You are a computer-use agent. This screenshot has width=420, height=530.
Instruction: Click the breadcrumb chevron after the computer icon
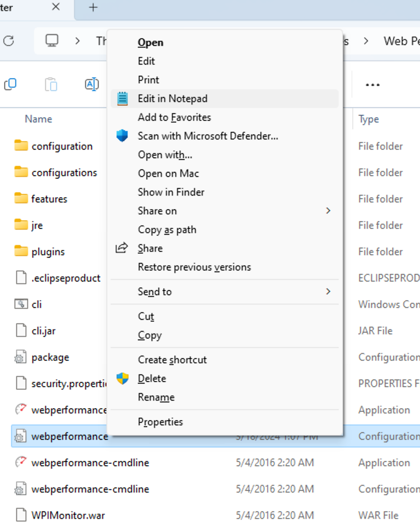pos(77,41)
